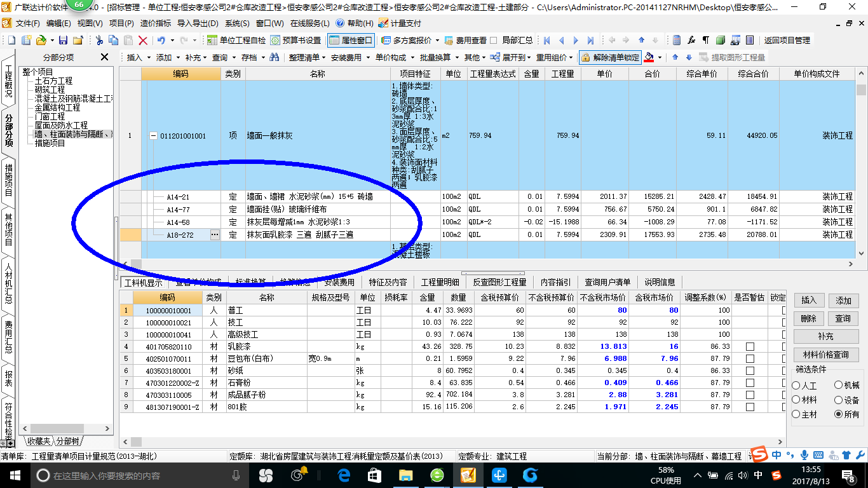This screenshot has width=868, height=488.
Task: Collapse item 011201001001 tree node
Action: [153, 136]
